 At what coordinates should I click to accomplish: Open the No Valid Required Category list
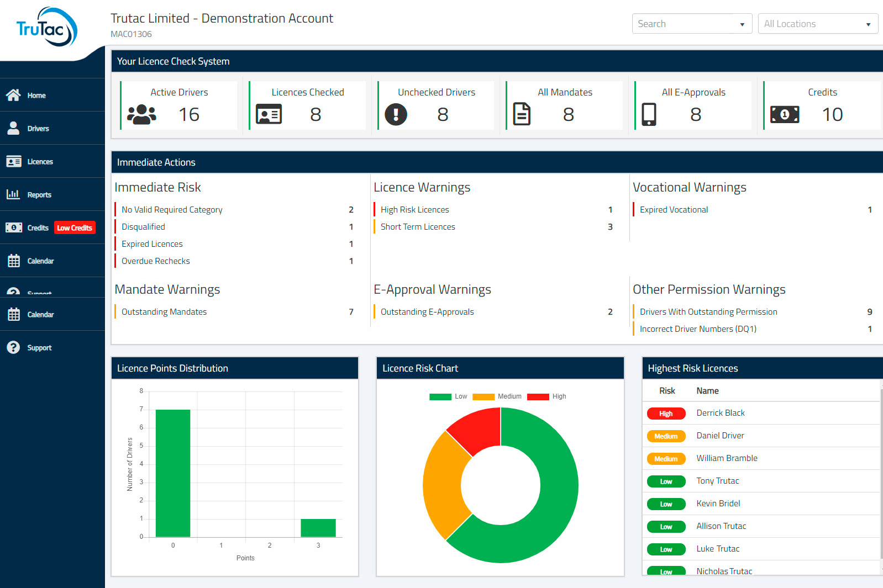pyautogui.click(x=172, y=210)
